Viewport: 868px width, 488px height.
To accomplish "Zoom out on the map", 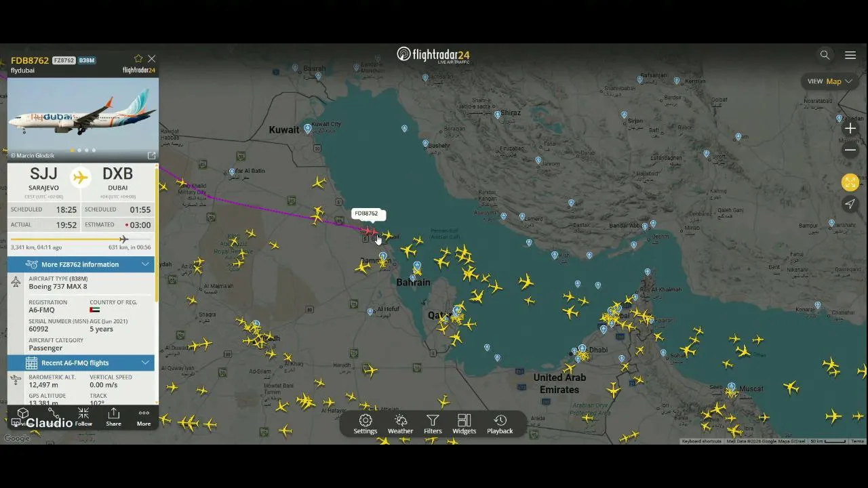I will coord(850,150).
